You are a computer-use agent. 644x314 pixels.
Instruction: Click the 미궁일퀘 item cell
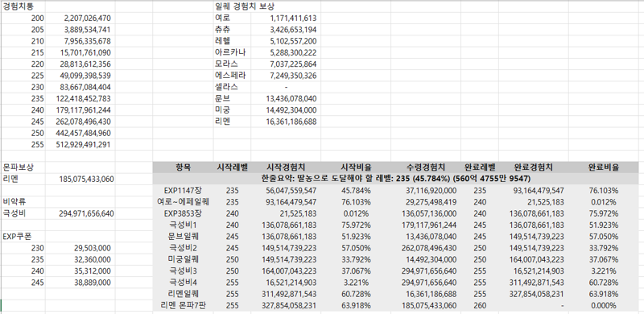tap(183, 259)
